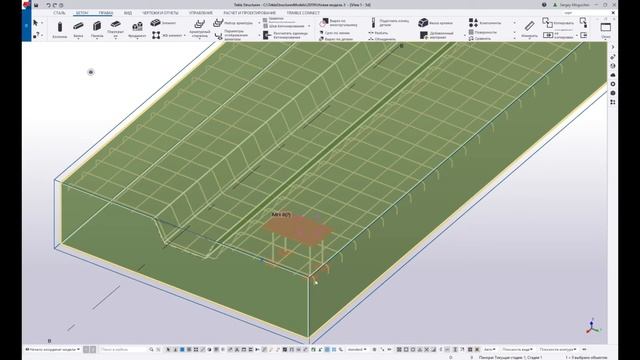Click the Шов бетонирования icon
The height and width of the screenshot is (360, 640).
(265, 26)
